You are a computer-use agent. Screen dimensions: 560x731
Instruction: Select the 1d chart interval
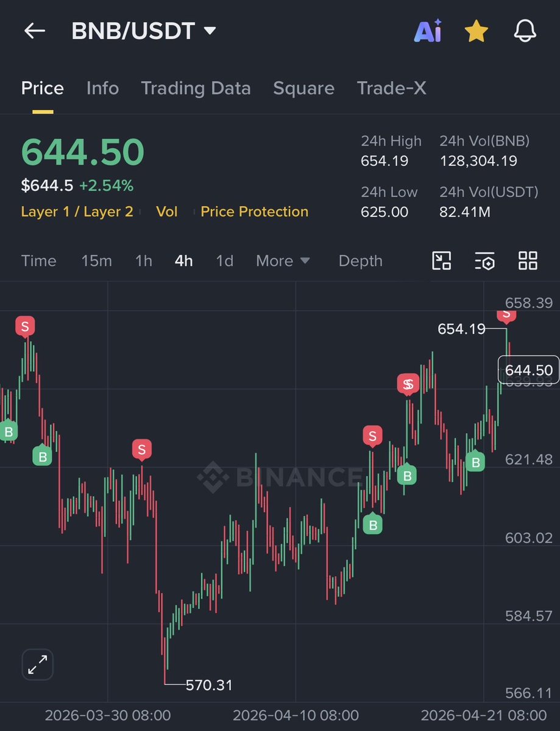pos(225,260)
